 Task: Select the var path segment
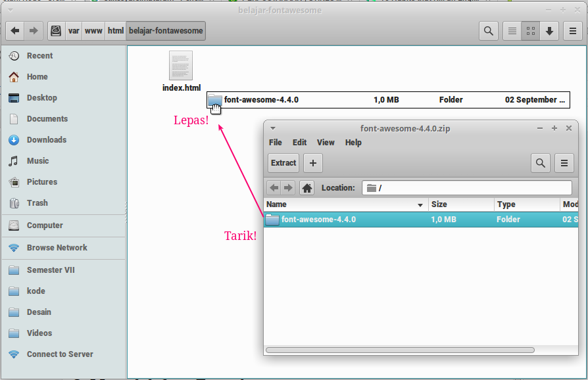click(74, 31)
